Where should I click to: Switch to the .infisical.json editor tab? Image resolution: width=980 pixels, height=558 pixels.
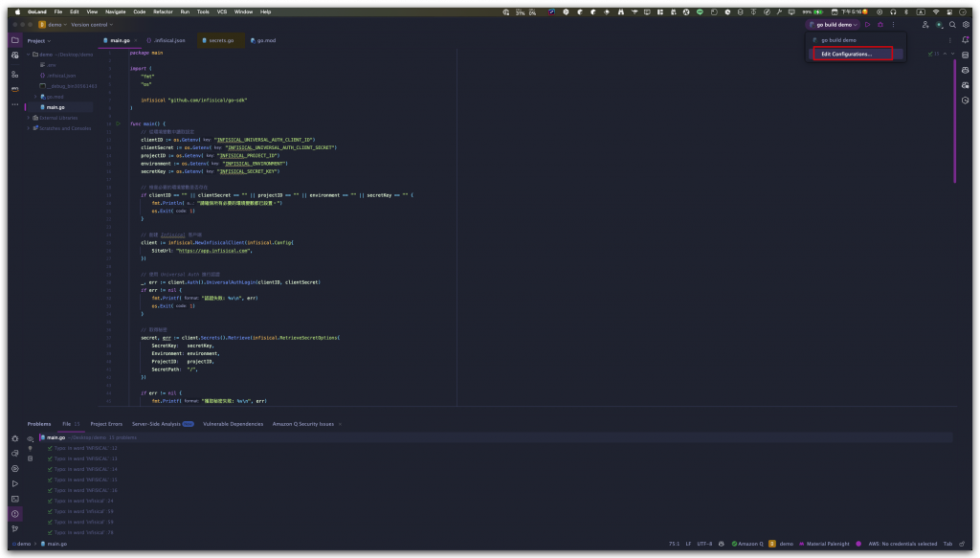pos(167,40)
